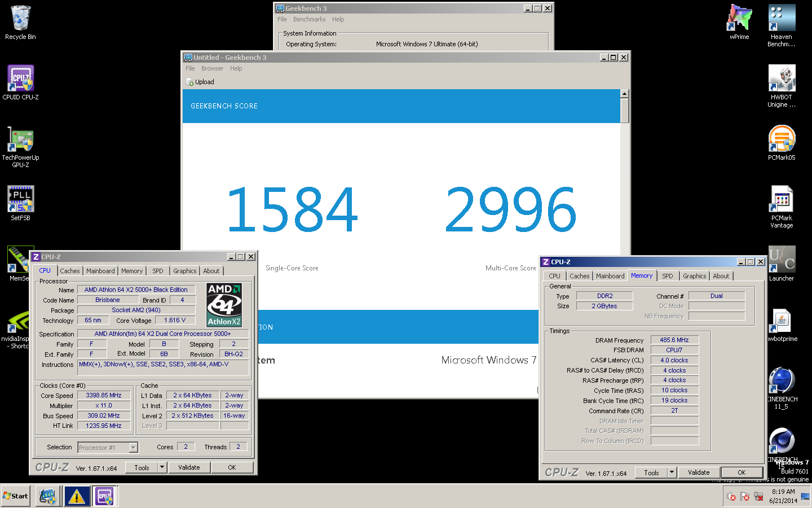
Task: Click Tools button in right CPU-Z
Action: (652, 472)
